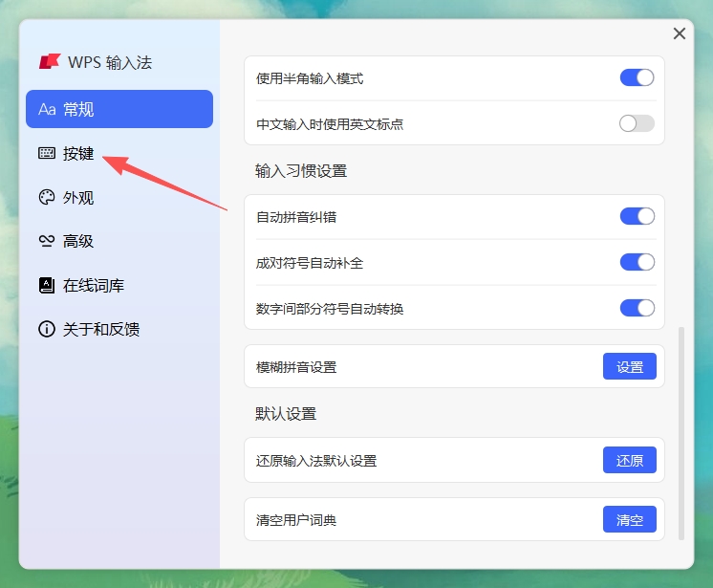Click the WPS 输入法 red logo icon
This screenshot has height=588, width=713.
pos(50,61)
